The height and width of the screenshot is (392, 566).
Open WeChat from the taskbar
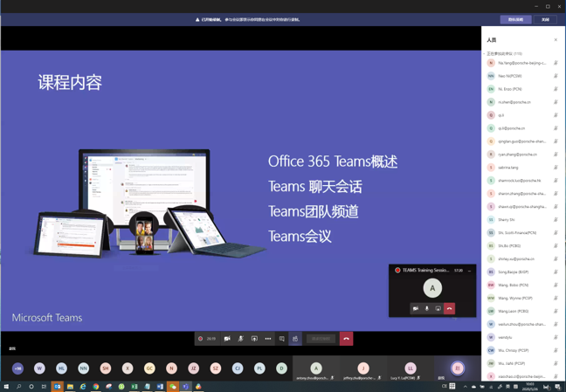click(173, 387)
